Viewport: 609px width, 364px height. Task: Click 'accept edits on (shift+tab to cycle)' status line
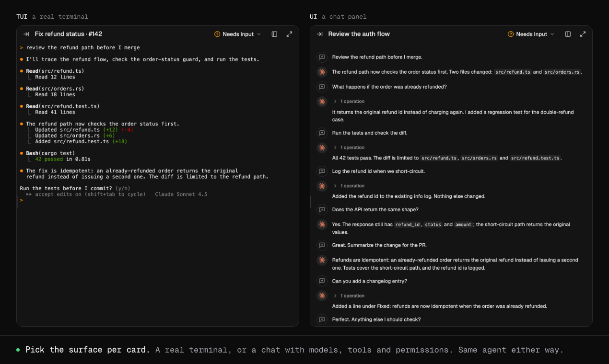86,194
